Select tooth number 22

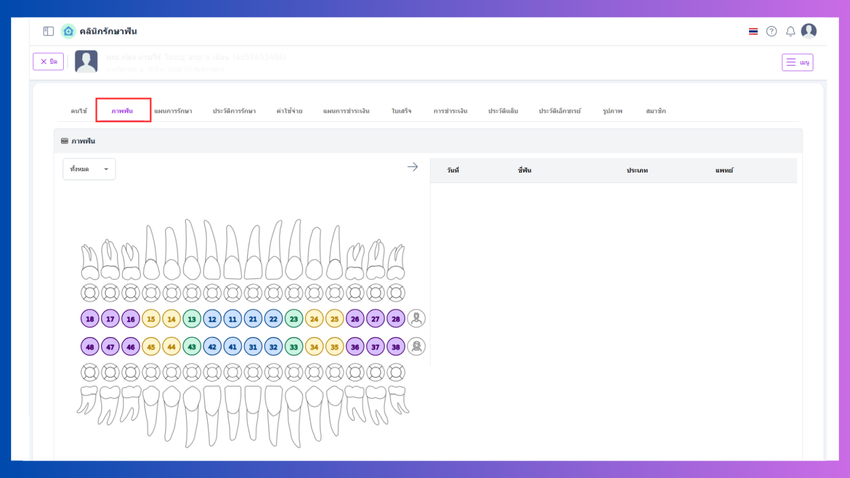pos(273,319)
